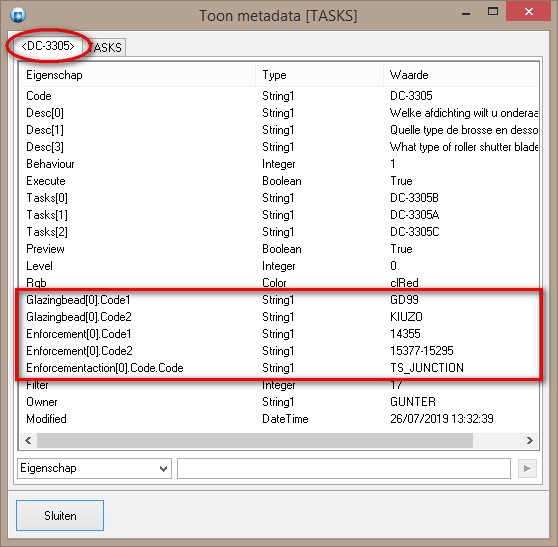The width and height of the screenshot is (558, 547).
Task: Close the window with the red X
Action: [528, 12]
